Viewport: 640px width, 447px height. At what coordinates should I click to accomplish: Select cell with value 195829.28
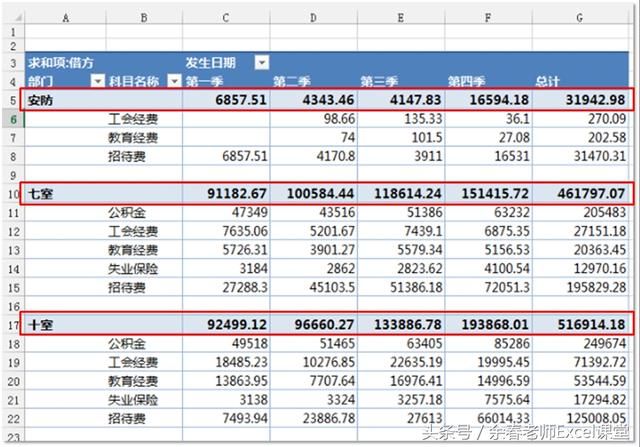pyautogui.click(x=581, y=288)
